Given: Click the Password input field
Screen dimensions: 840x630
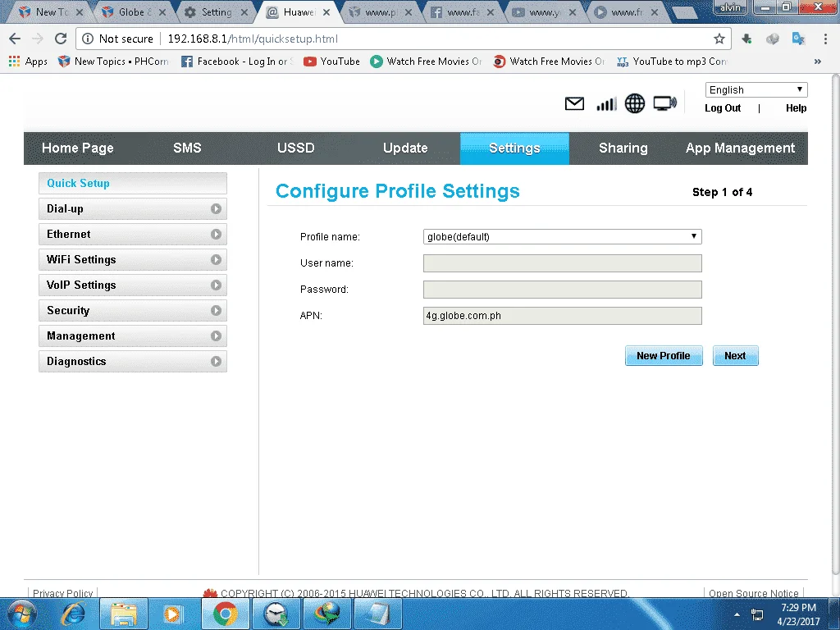Looking at the screenshot, I should coord(563,290).
